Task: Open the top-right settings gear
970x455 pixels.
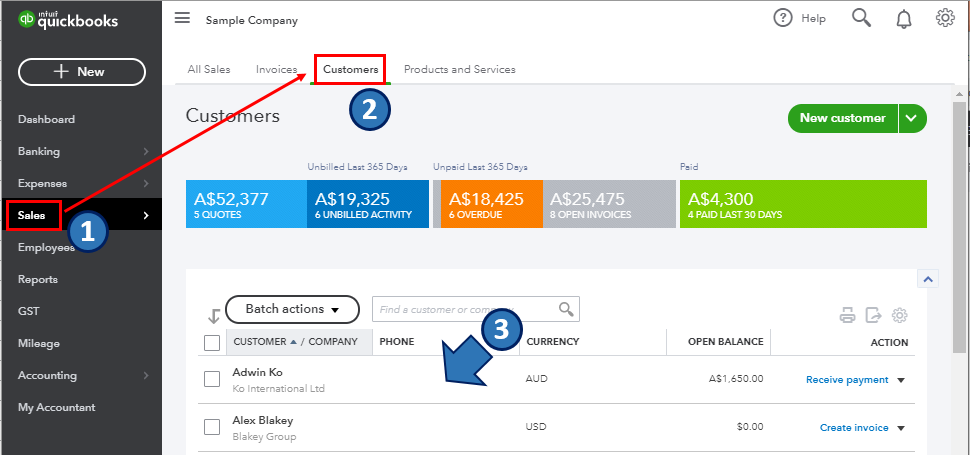Action: [945, 18]
